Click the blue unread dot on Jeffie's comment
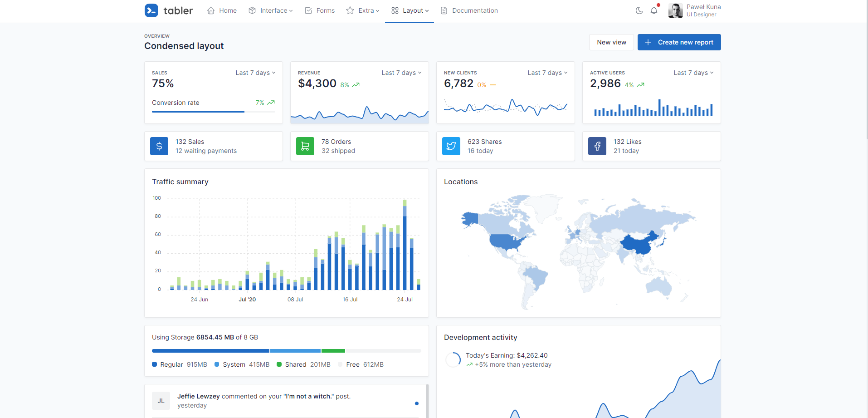868x418 pixels. tap(417, 403)
